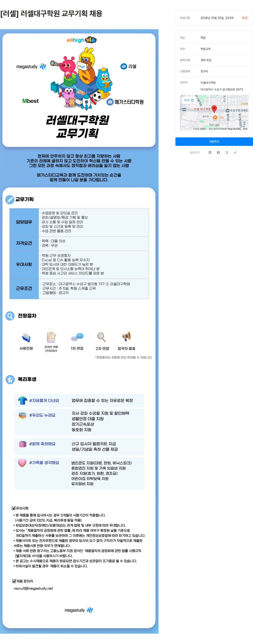The image size is (253, 644).
Task: Click recruit@megastudy.net email address
Action: pyautogui.click(x=33, y=588)
